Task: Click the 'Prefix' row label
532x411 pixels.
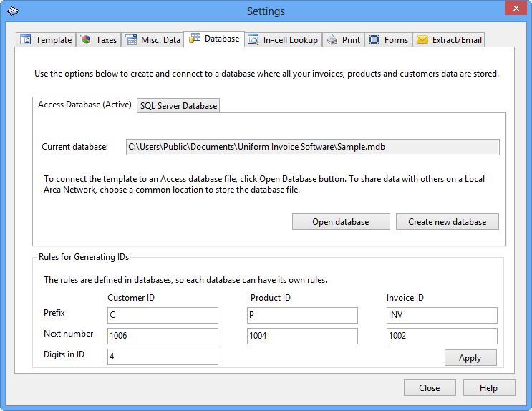Action: (x=54, y=313)
